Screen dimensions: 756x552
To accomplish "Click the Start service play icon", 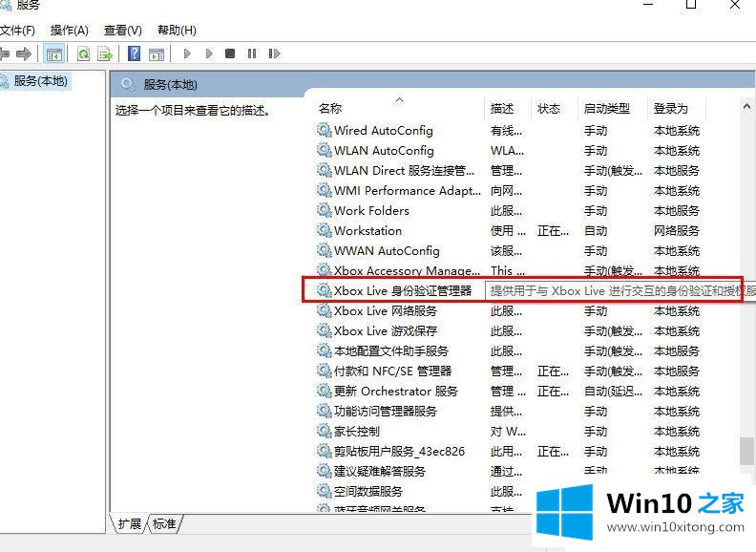I will tap(187, 53).
